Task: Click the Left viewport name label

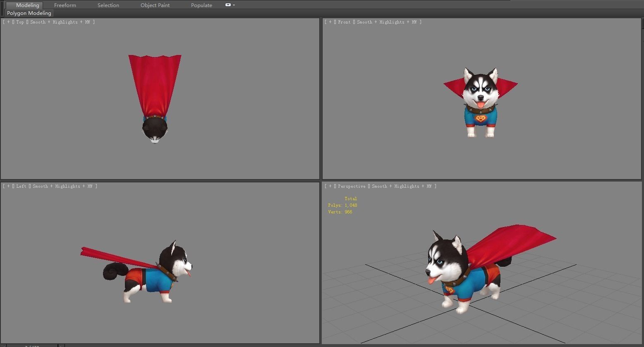Action: click(21, 186)
